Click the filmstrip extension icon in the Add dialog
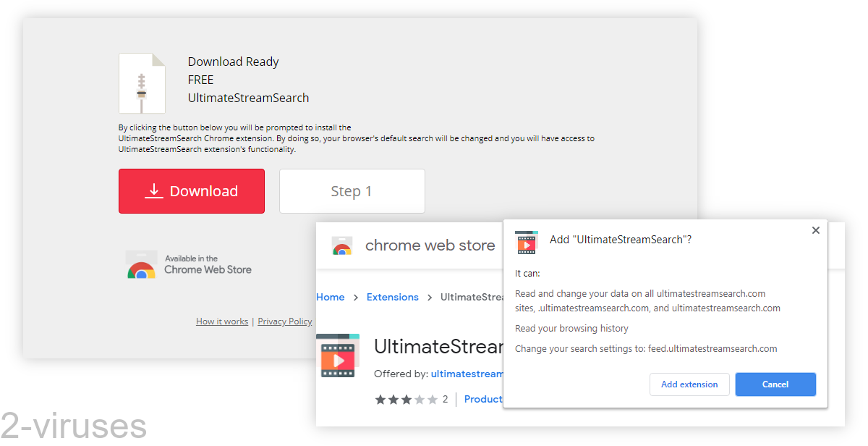This screenshot has height=446, width=868. coord(526,243)
